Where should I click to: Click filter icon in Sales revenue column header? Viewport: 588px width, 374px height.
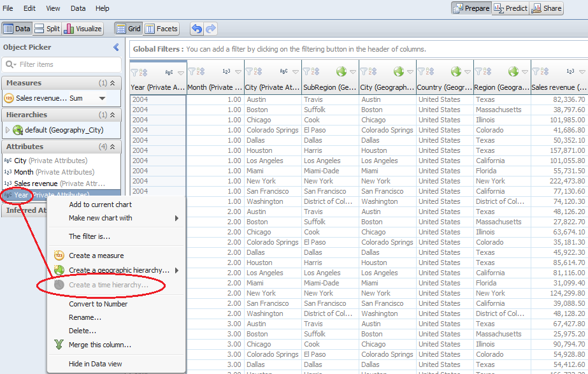point(536,71)
